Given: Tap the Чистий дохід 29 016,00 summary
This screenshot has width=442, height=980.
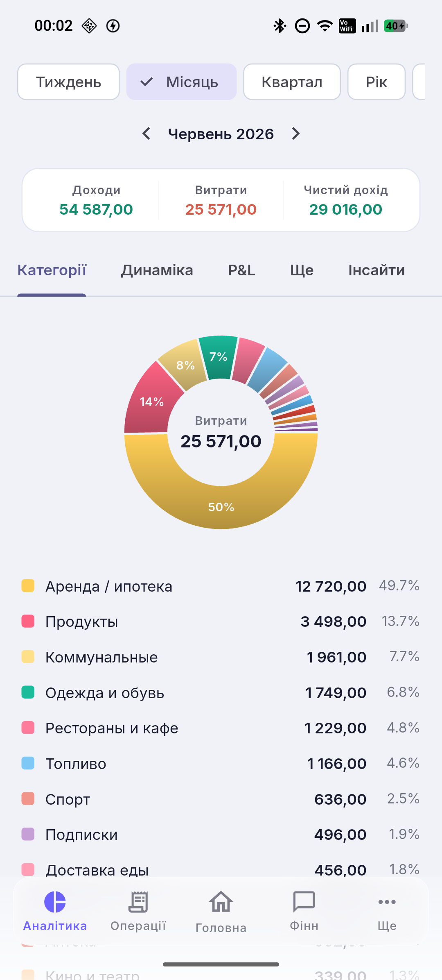Looking at the screenshot, I should [346, 200].
